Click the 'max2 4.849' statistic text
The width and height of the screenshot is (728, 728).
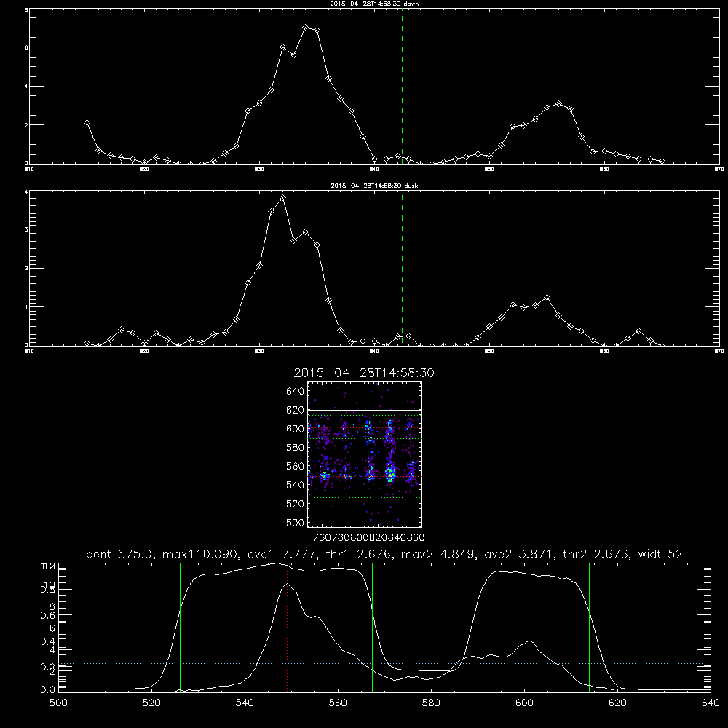(439, 554)
